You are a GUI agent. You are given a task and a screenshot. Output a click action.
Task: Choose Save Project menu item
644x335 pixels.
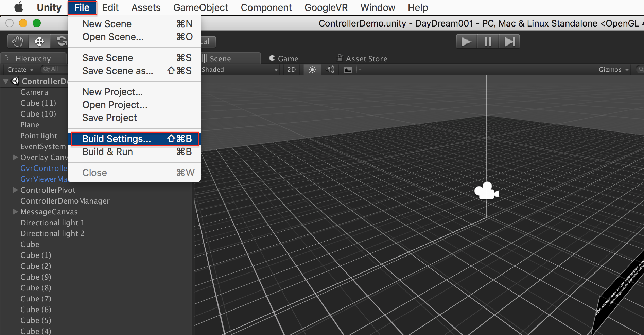pos(134,118)
